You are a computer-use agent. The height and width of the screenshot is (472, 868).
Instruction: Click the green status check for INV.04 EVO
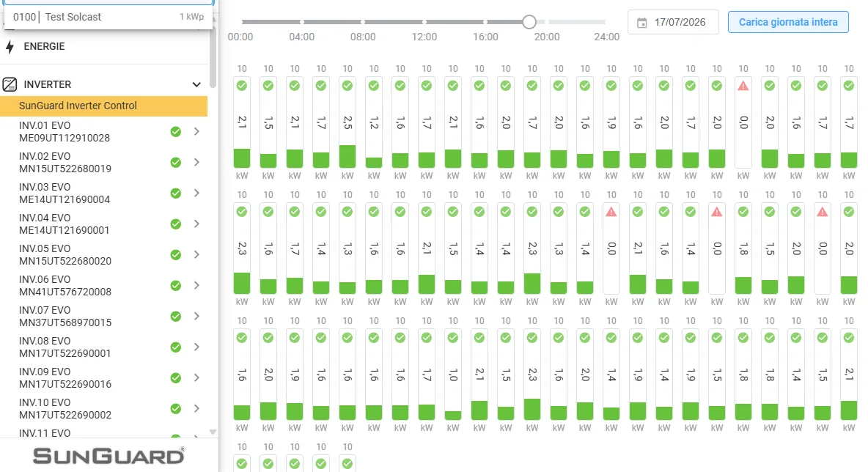(x=175, y=224)
